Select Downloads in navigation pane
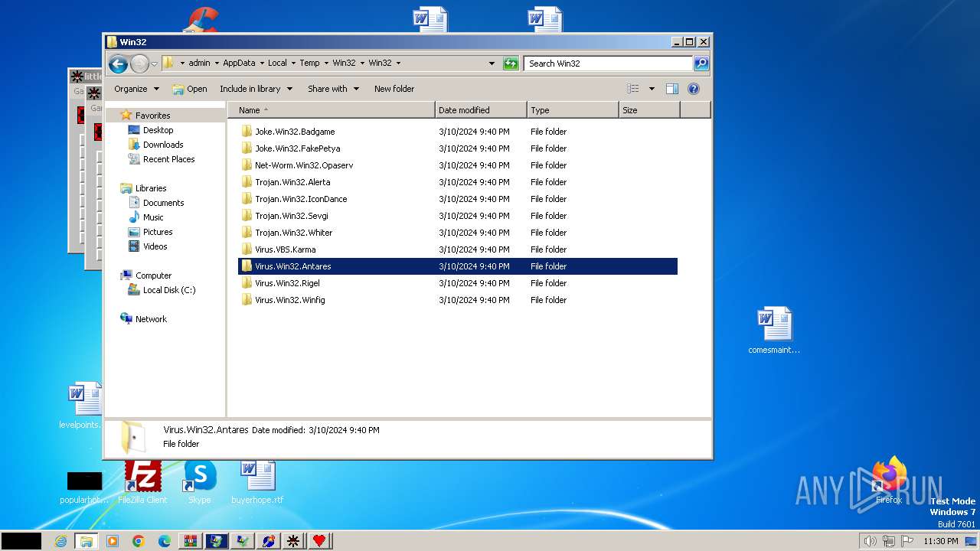Viewport: 980px width, 551px height. click(x=162, y=145)
